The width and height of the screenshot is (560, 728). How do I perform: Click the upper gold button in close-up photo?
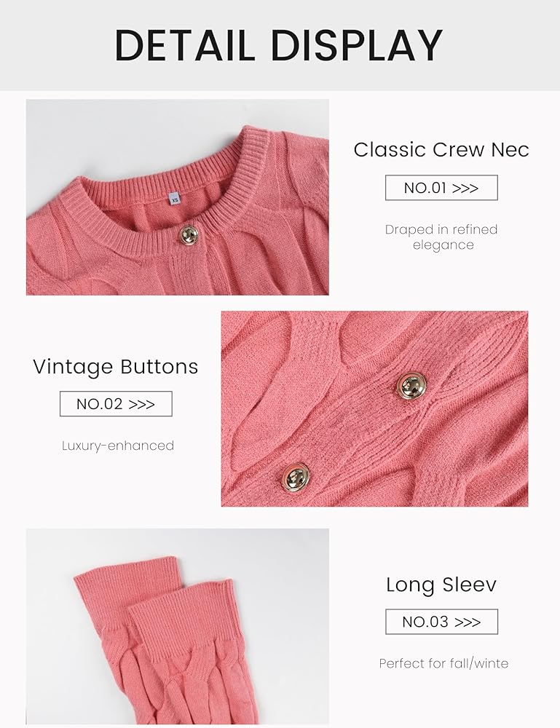411,384
